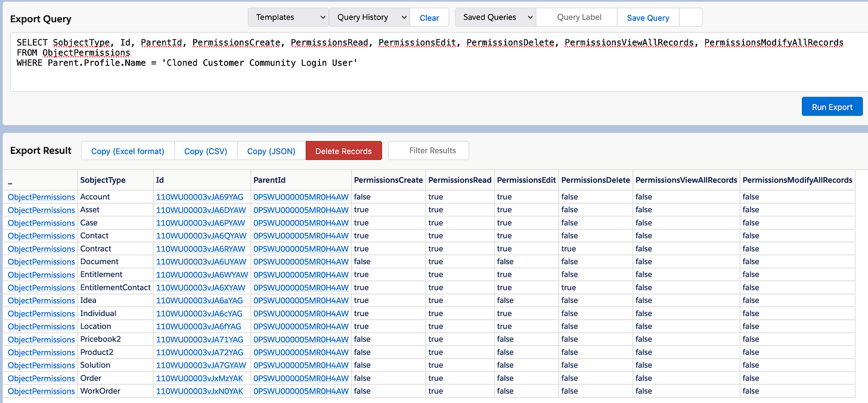Open the Templates dropdown

pos(288,17)
